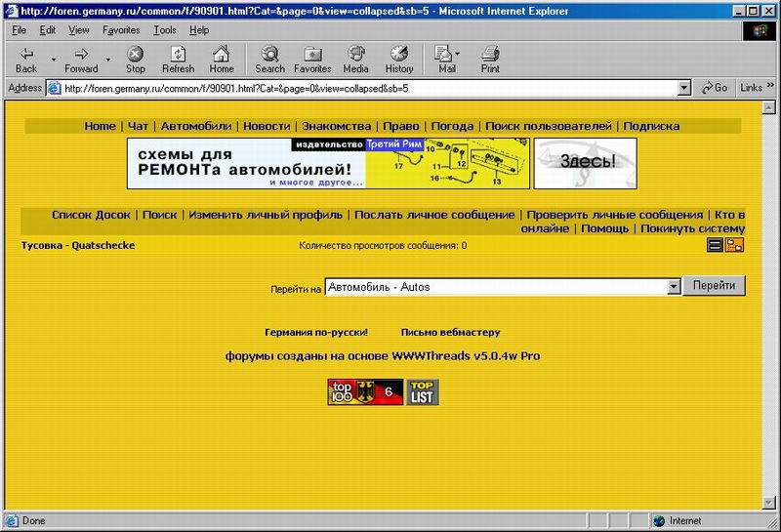781x532 pixels.
Task: Refresh the current page
Action: tap(178, 60)
